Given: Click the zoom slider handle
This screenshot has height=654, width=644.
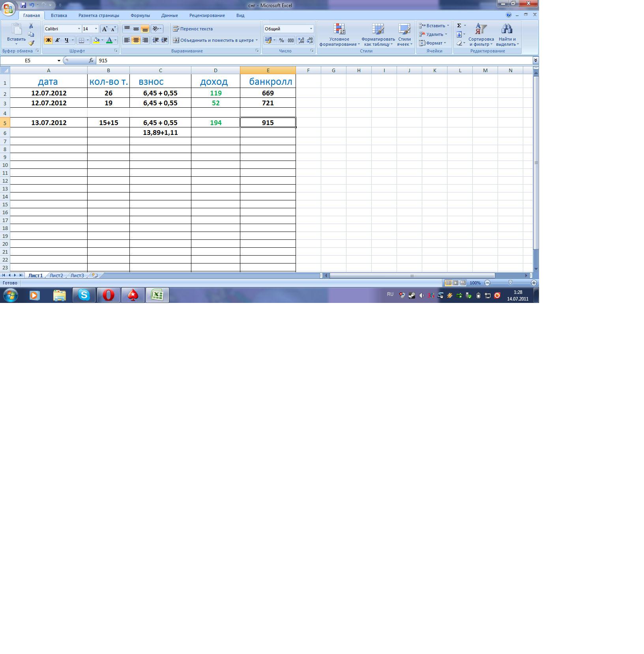Looking at the screenshot, I should click(x=510, y=283).
